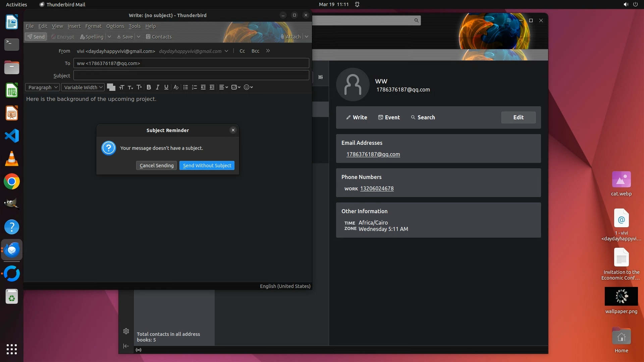Click the remove text styling icon
This screenshot has height=362, width=644.
[176, 87]
